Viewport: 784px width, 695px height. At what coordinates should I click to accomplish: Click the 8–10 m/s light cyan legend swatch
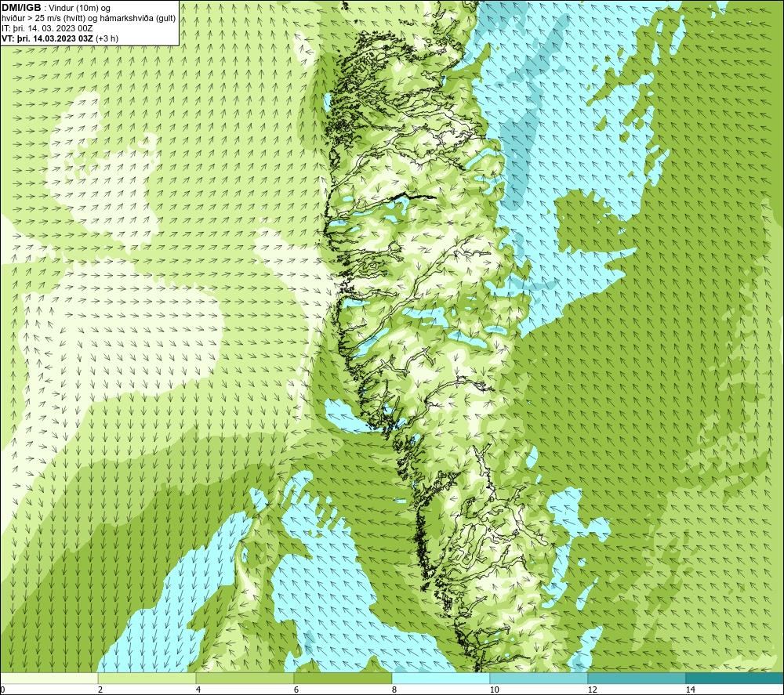tap(441, 679)
